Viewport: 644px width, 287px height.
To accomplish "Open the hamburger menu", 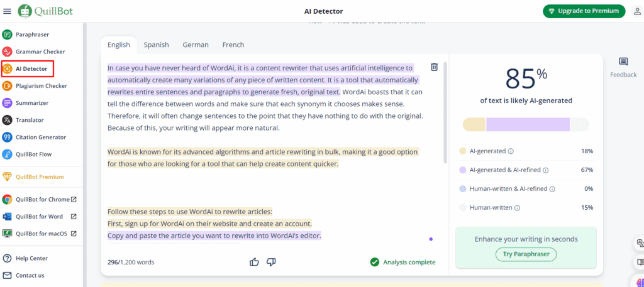I will (x=7, y=11).
